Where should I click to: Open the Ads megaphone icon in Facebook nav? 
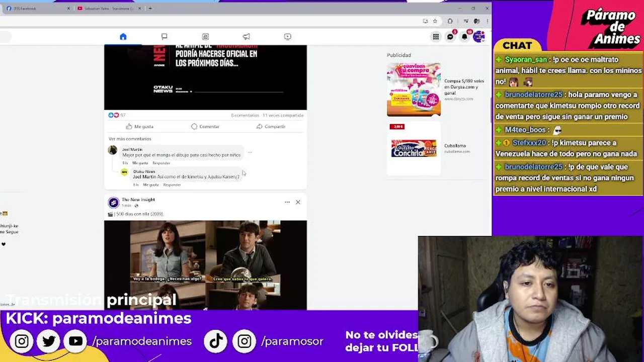click(247, 37)
